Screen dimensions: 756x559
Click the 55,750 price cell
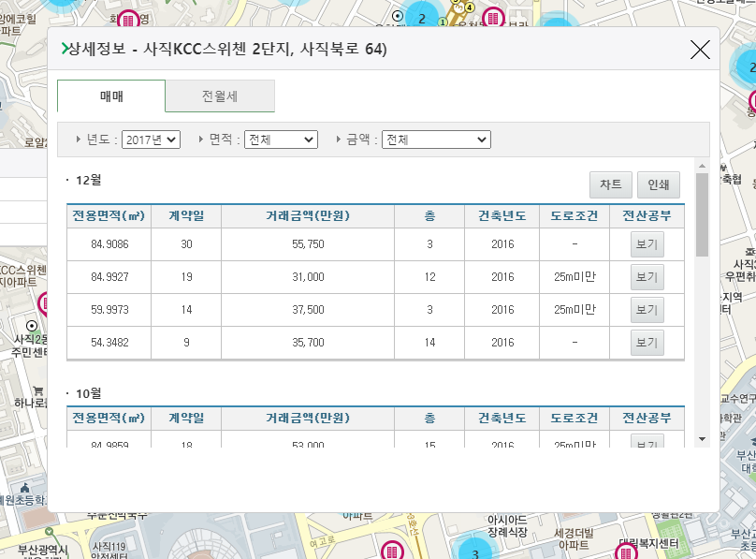click(308, 244)
